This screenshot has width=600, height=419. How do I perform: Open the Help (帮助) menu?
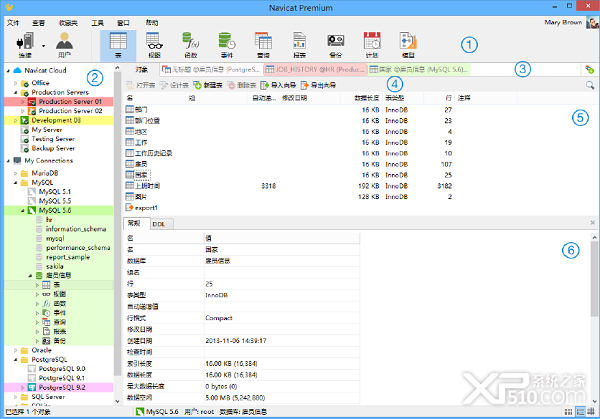[152, 23]
